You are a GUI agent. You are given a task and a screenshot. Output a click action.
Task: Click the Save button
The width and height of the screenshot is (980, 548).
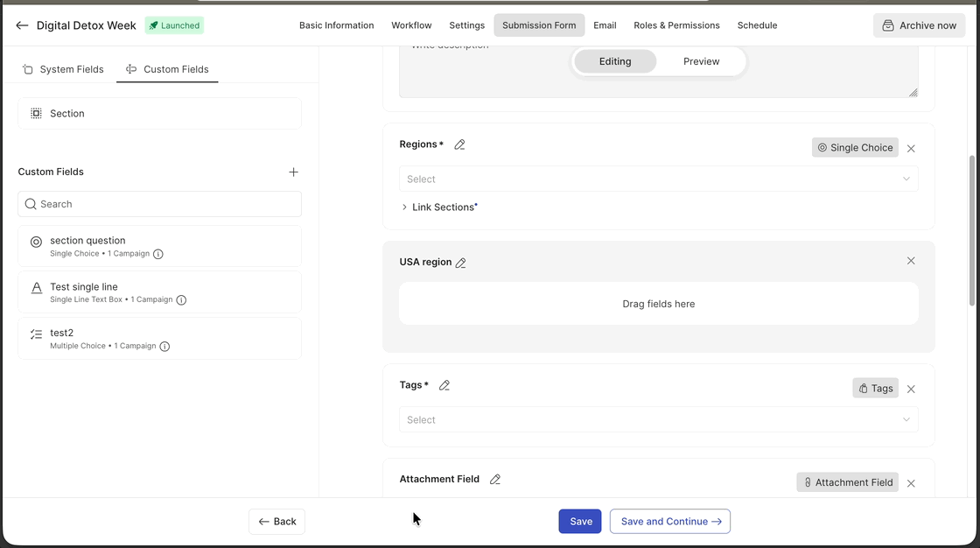(x=580, y=521)
